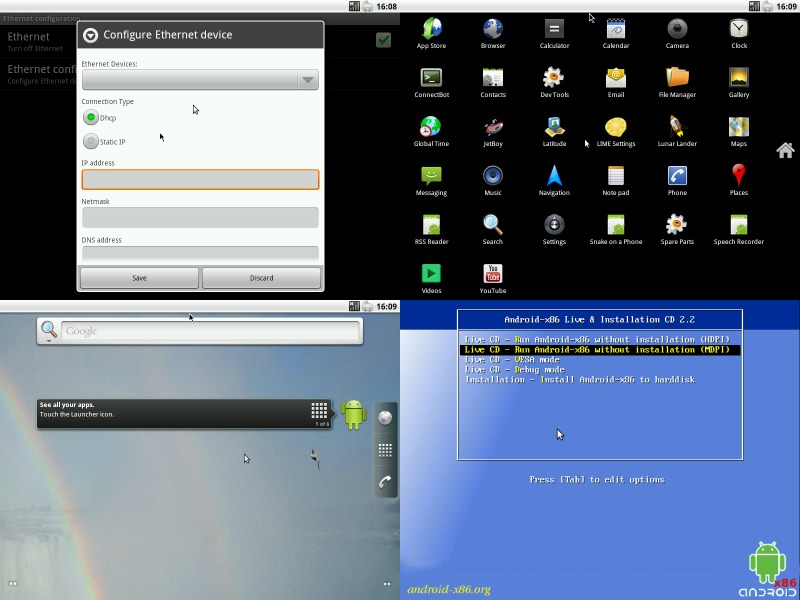Open the Note pad app
Viewport: 800px width, 600px height.
(x=616, y=180)
